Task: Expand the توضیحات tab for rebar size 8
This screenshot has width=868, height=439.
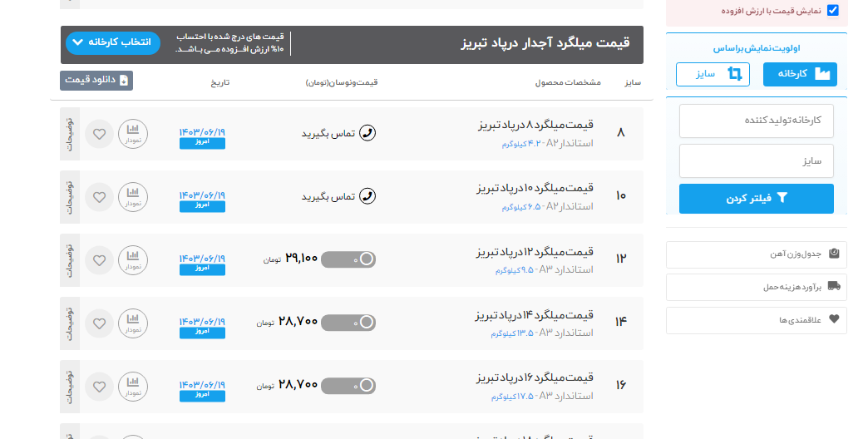Action: click(x=69, y=134)
